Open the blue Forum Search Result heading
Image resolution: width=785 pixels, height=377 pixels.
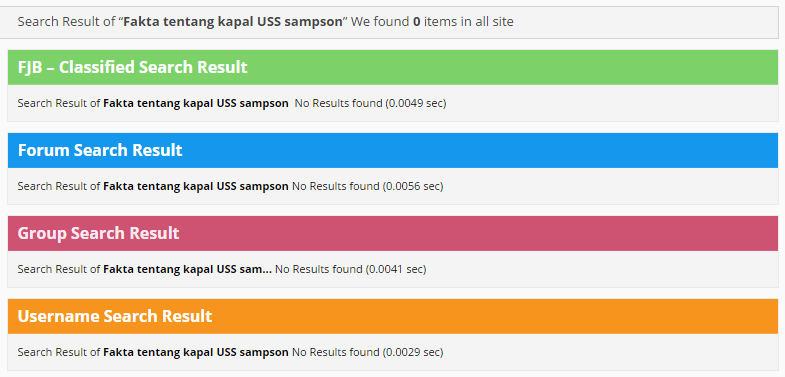393,150
